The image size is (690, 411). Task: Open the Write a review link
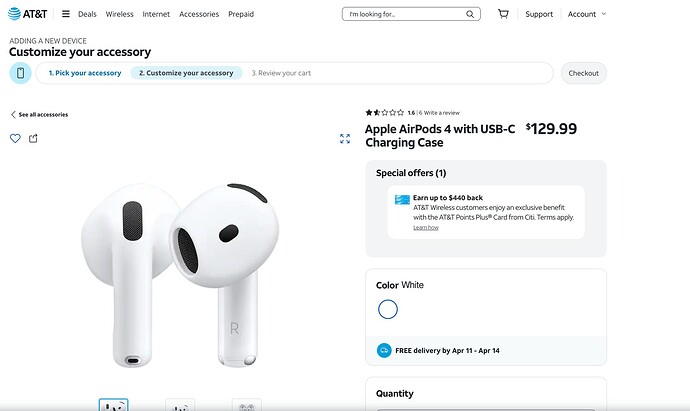pyautogui.click(x=443, y=112)
